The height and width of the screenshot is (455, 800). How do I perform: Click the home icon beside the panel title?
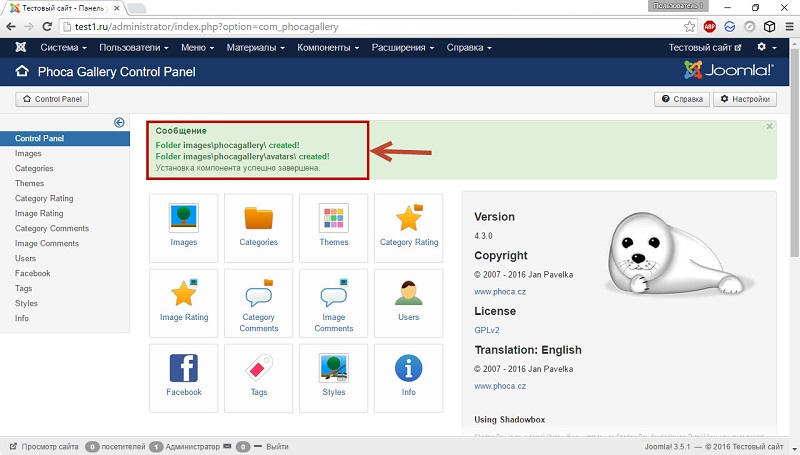point(22,71)
